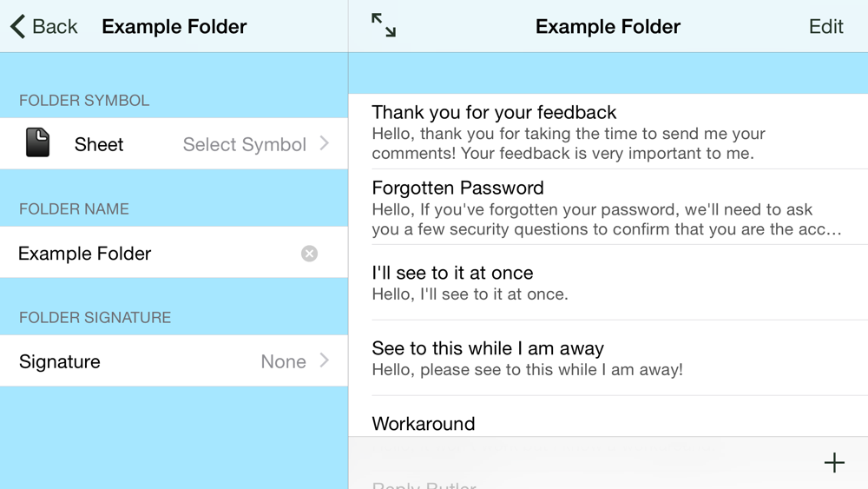Tap Edit in the top bar
The height and width of the screenshot is (489, 868).
pos(826,26)
